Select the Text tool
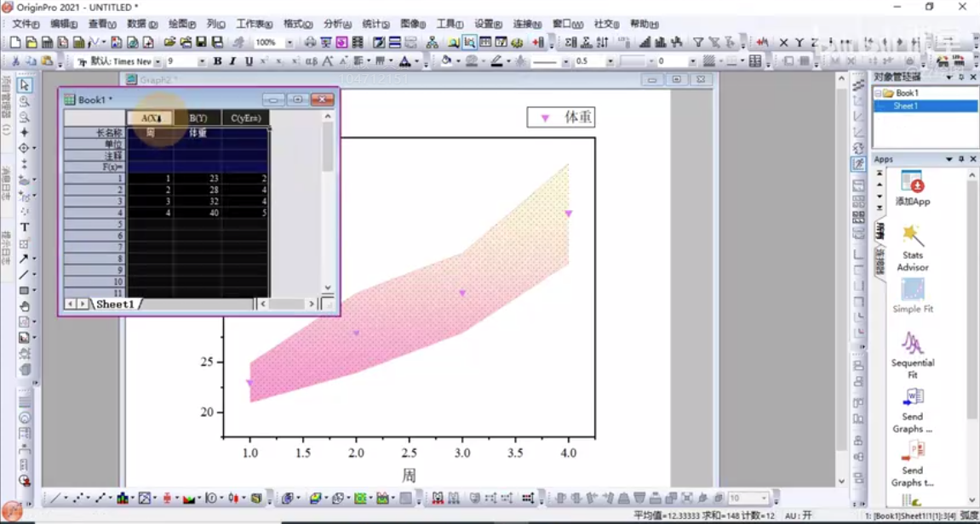 click(25, 227)
